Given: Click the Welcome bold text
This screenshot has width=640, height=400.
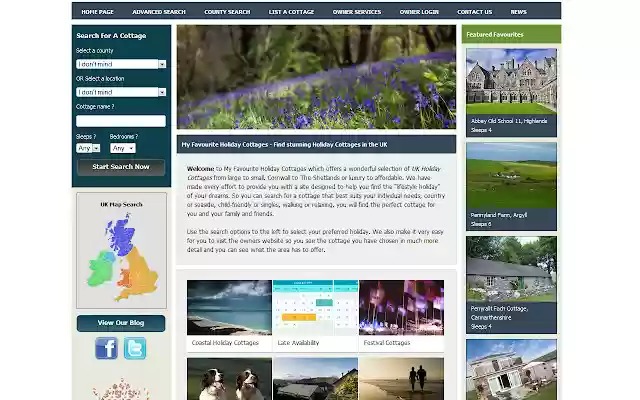Looking at the screenshot, I should [x=200, y=169].
